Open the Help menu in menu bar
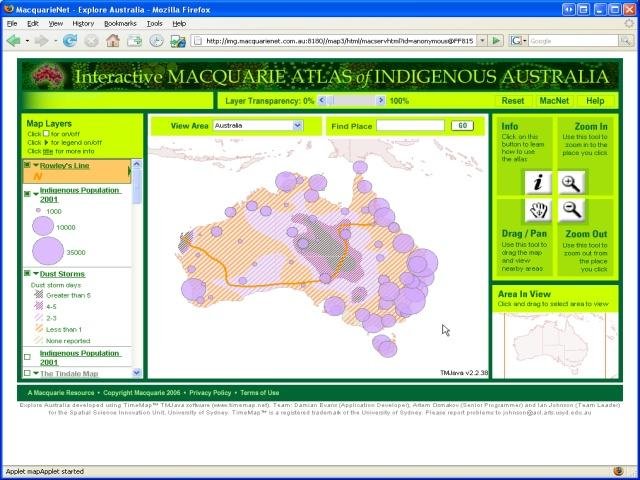The height and width of the screenshot is (480, 640). coord(179,24)
